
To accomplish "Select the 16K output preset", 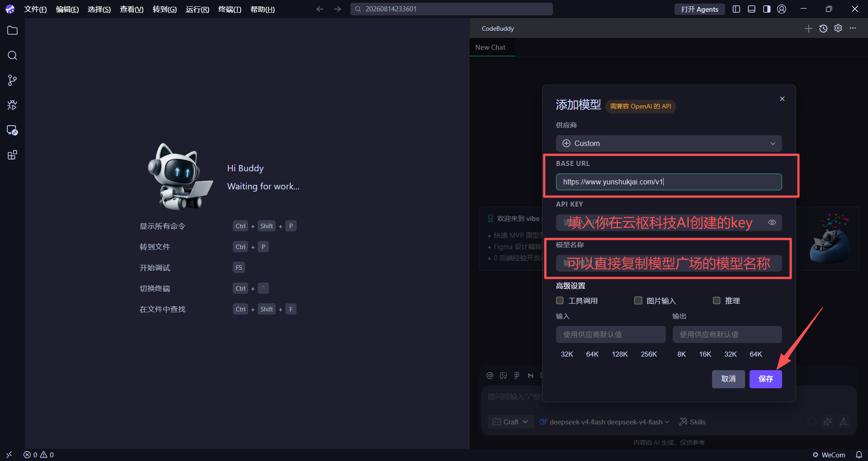I will [x=705, y=354].
